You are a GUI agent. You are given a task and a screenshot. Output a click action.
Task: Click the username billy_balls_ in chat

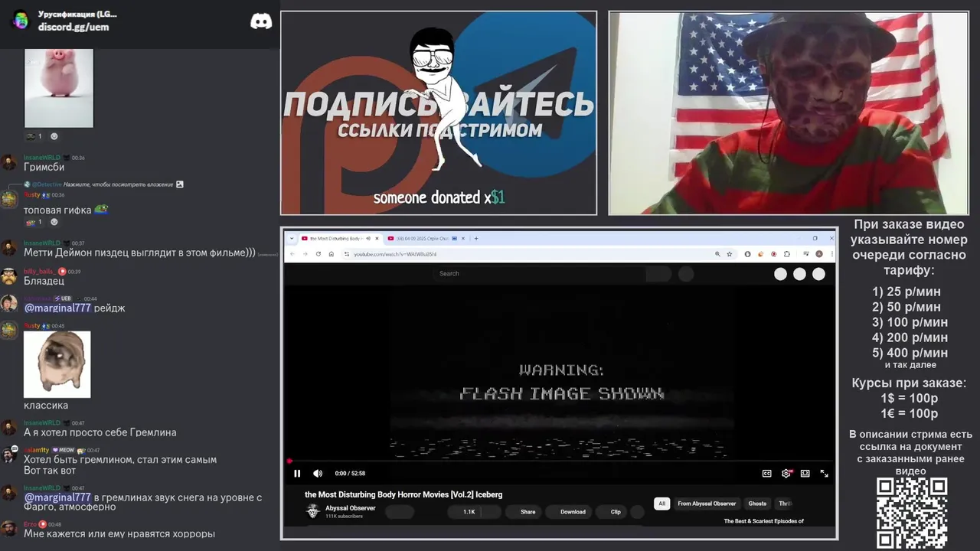(39, 271)
